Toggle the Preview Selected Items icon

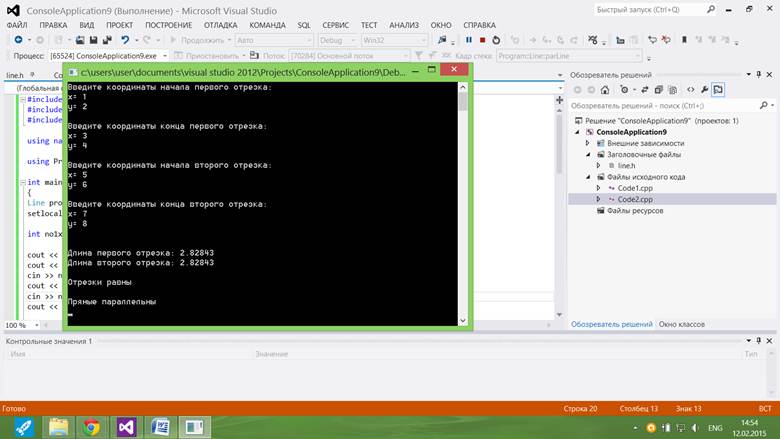[718, 89]
